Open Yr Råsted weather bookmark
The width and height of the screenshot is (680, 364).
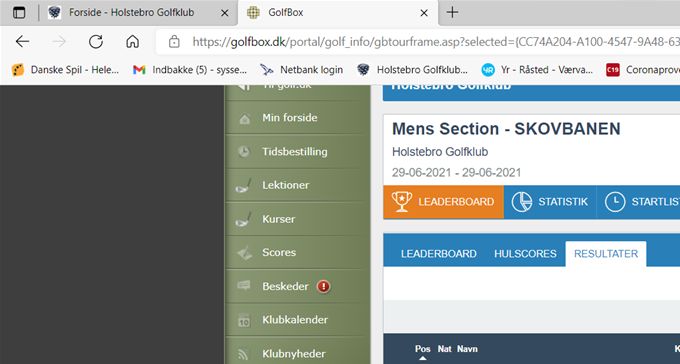point(537,69)
